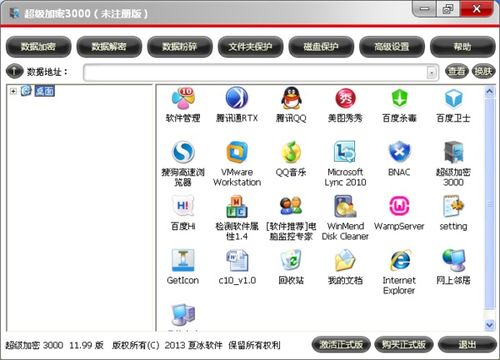Screen dimensions: 500x360
Task: Select the 网上邻居 icon
Action: [x=453, y=261]
